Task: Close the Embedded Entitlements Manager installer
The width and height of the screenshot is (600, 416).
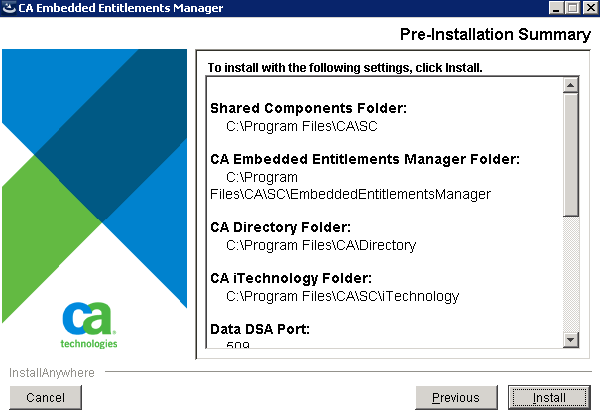Action: click(588, 9)
